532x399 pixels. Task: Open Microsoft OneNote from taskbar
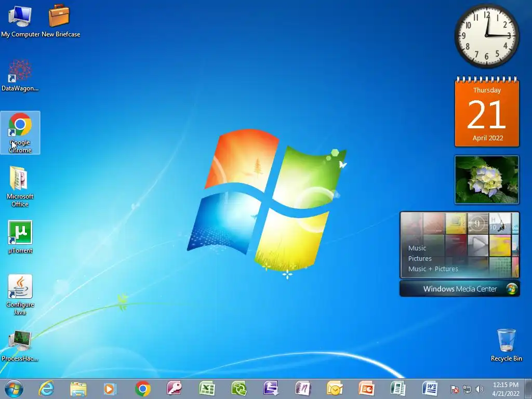tap(303, 389)
